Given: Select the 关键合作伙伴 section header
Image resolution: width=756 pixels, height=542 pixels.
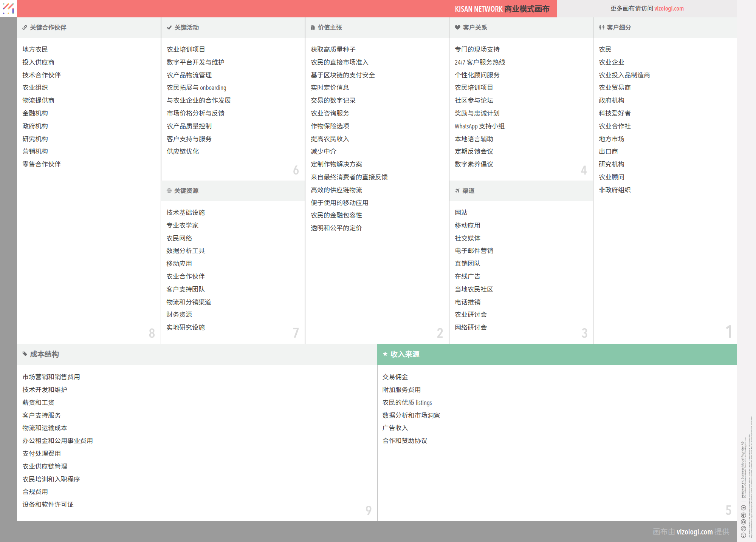Looking at the screenshot, I should tap(48, 28).
